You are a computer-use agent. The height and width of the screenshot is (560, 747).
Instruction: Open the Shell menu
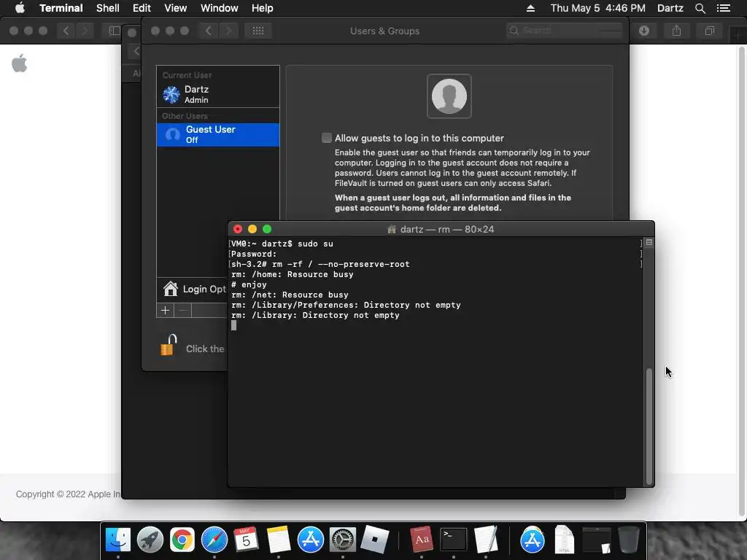(x=108, y=8)
